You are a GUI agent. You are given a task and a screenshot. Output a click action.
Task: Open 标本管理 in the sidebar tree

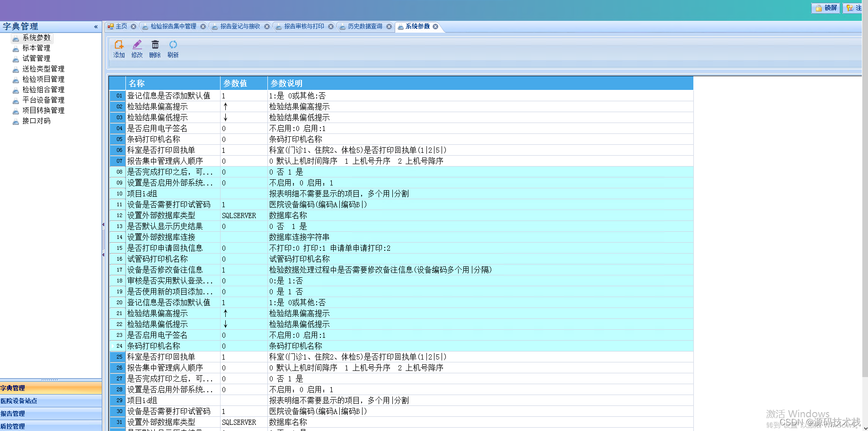pos(36,48)
